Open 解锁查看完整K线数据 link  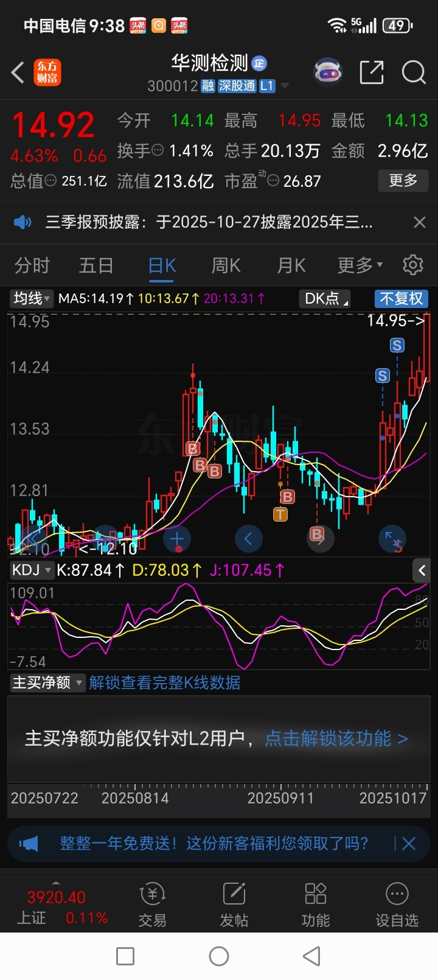click(165, 683)
